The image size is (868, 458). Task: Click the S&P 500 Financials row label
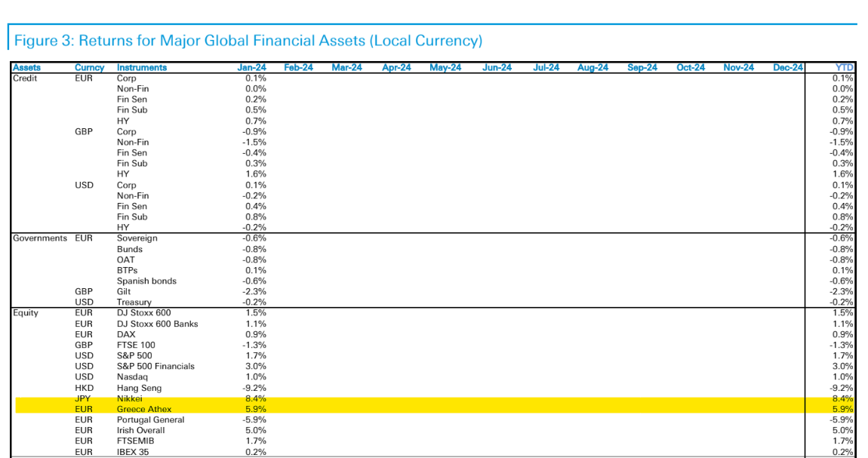[155, 366]
